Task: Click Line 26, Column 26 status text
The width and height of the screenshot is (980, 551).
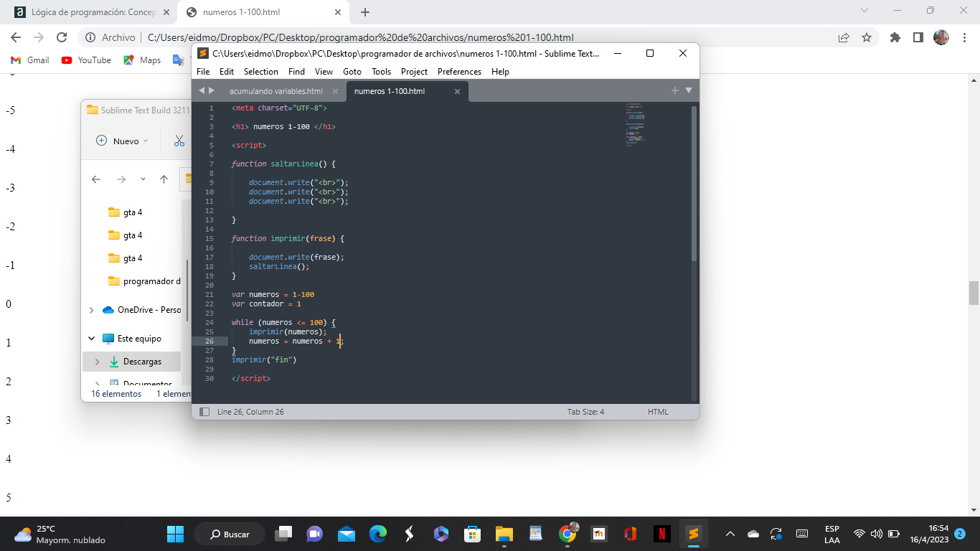Action: pyautogui.click(x=250, y=412)
